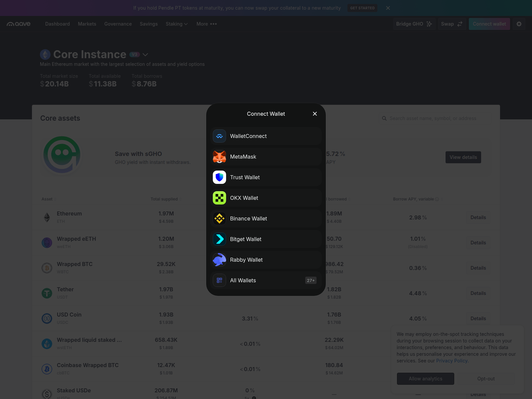Click the Connect wallet button

tap(489, 24)
